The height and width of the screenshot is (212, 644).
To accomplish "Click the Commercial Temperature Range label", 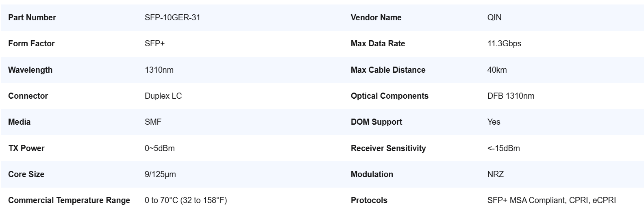I will [69, 200].
